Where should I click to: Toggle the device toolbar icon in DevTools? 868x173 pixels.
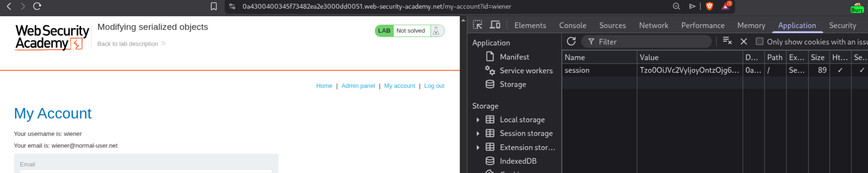(x=495, y=25)
